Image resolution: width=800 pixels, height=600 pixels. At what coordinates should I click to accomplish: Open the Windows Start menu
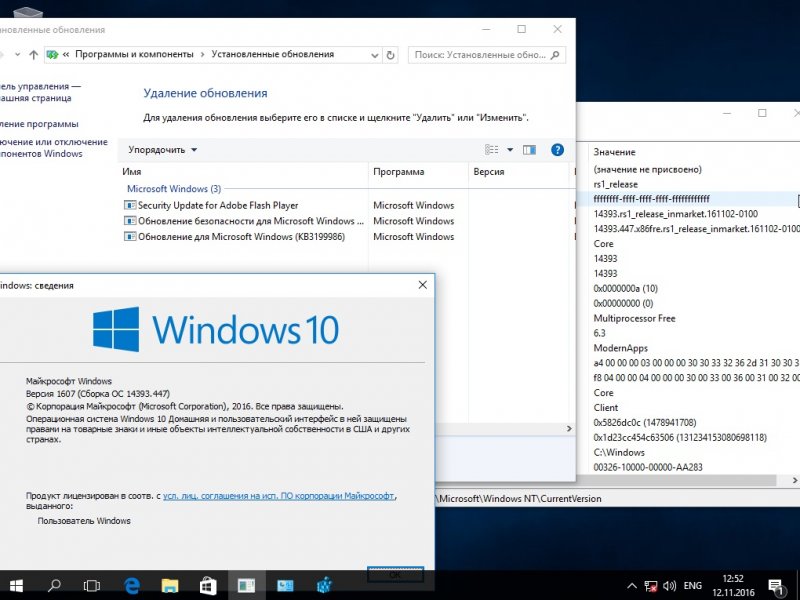16,585
